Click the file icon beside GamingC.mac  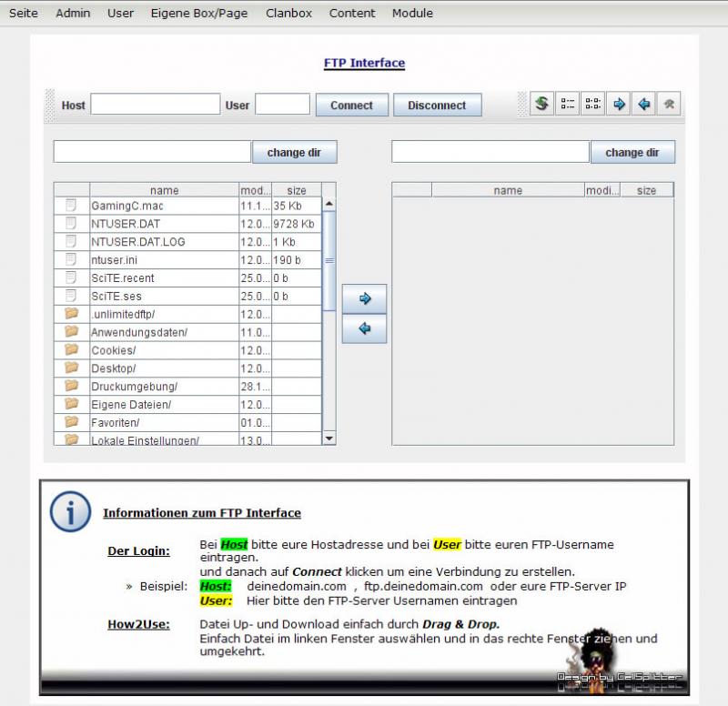click(71, 206)
